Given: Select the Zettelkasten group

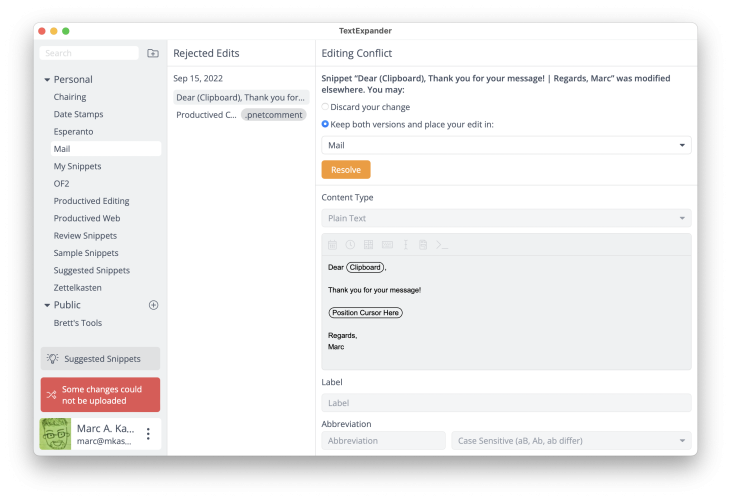Looking at the screenshot, I should click(77, 288).
